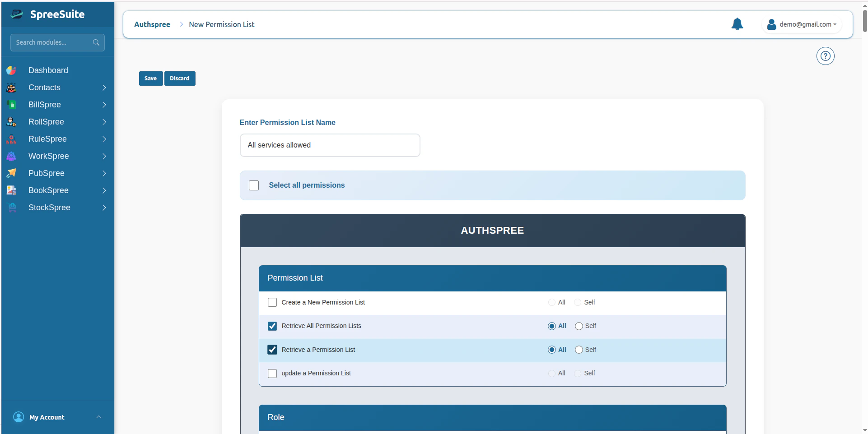Expand the StockSpree submenu chevron
This screenshot has height=434, width=868.
[104, 208]
